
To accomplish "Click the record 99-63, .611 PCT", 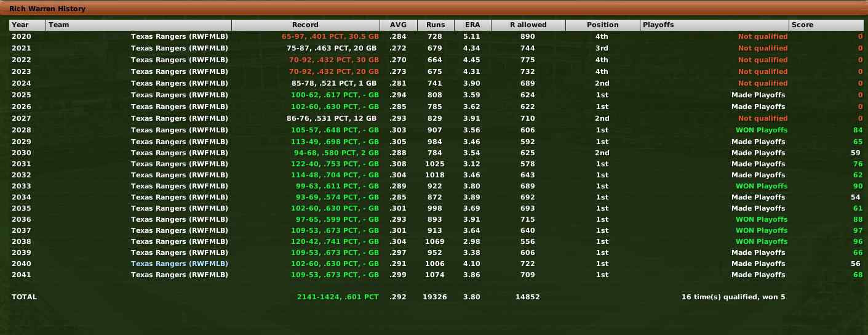I will 338,186.
